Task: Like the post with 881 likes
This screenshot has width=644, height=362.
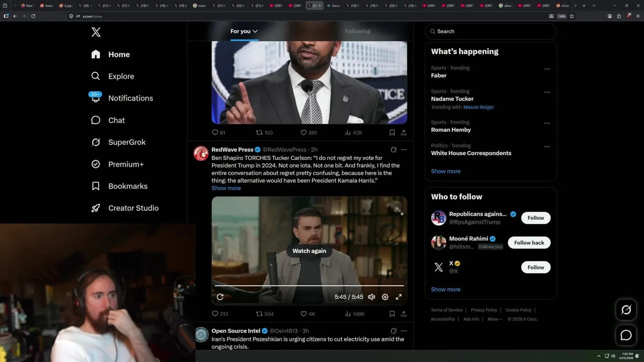Action: coord(308,133)
